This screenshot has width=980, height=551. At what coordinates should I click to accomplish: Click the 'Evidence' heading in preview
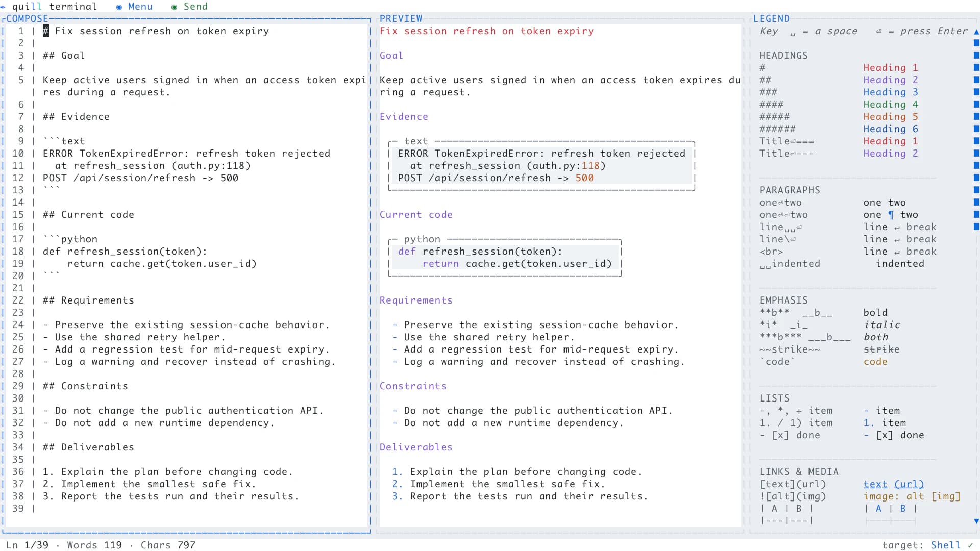(x=404, y=116)
